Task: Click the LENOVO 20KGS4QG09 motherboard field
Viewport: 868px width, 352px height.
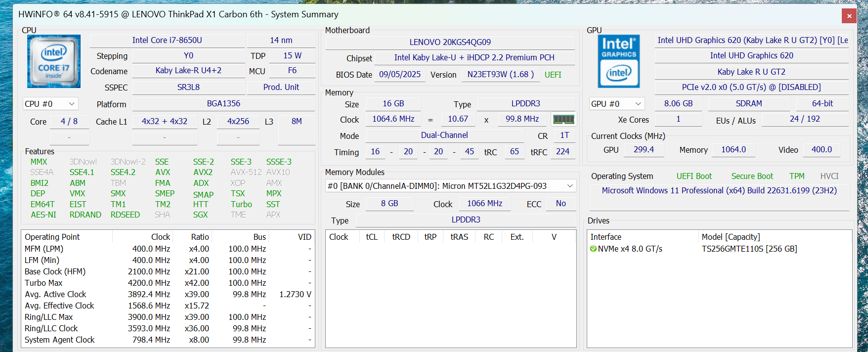Action: click(x=450, y=43)
